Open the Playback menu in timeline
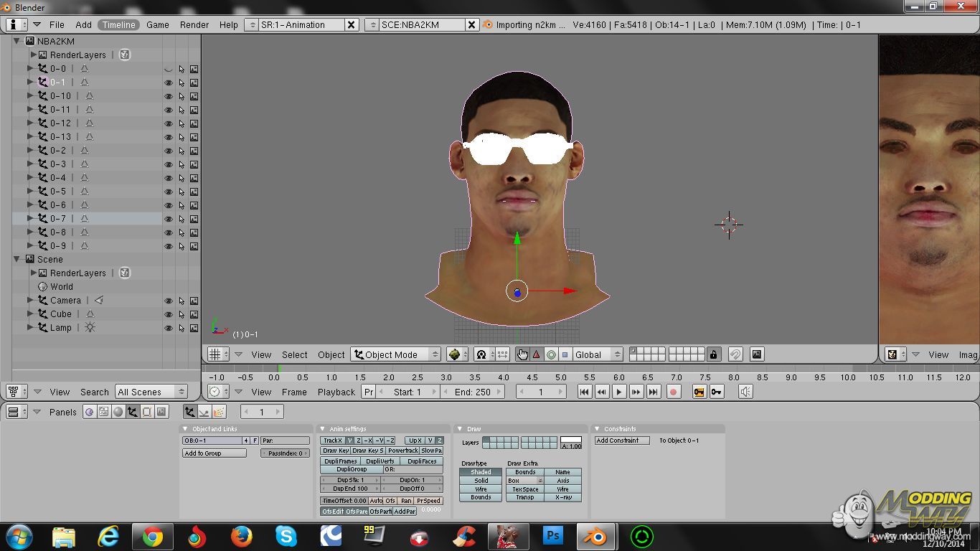Screen dimensions: 980x551 [336, 392]
